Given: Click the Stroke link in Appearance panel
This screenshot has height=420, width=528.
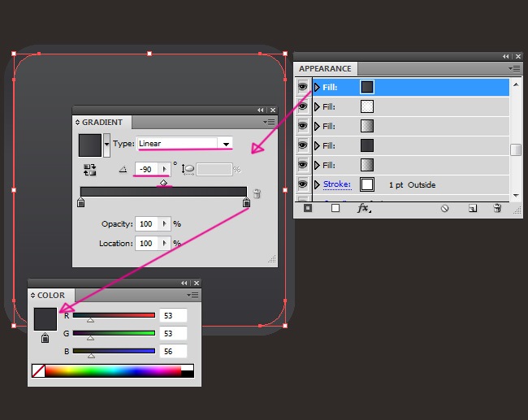Looking at the screenshot, I should click(336, 184).
